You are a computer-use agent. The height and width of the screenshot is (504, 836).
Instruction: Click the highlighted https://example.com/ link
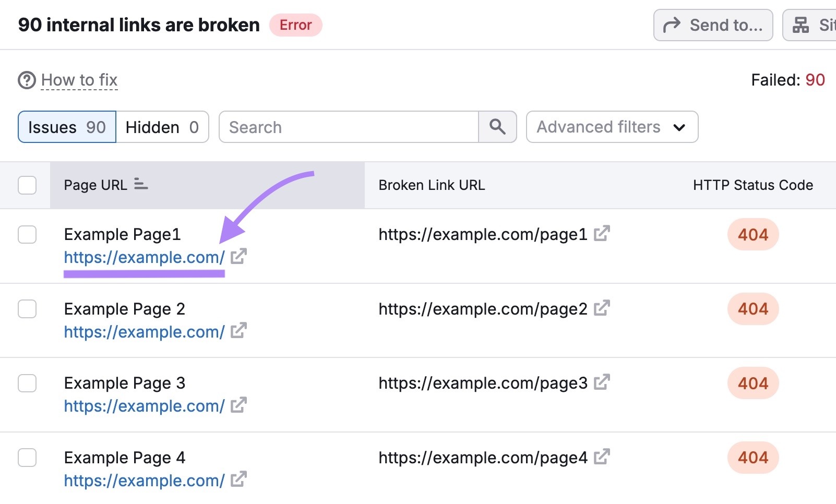click(144, 257)
